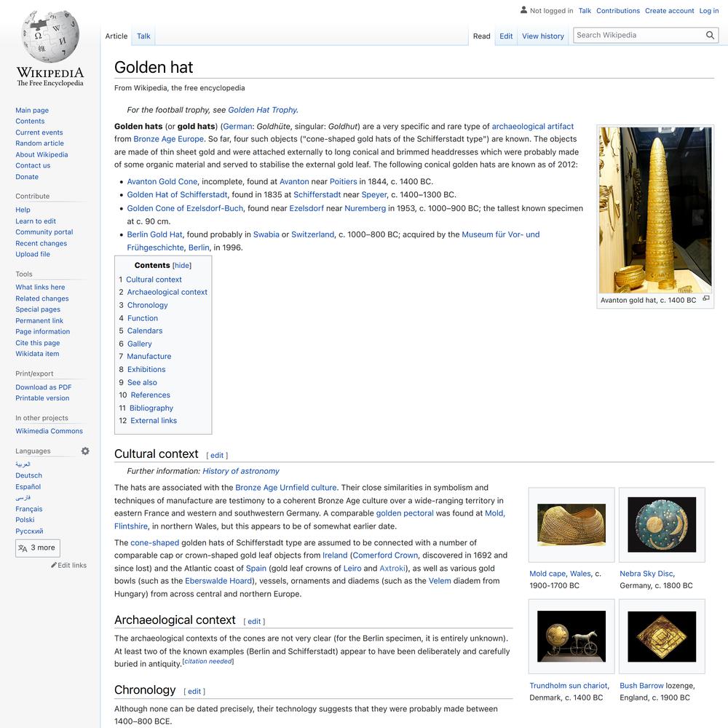This screenshot has width=728, height=728.
Task: Click the Log in link
Action: pyautogui.click(x=709, y=11)
